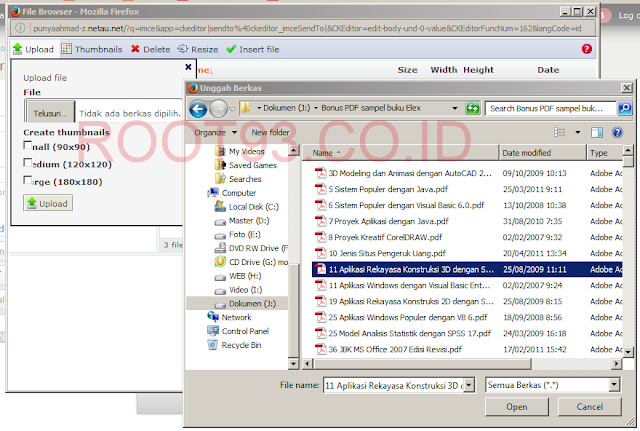Image resolution: width=640 pixels, height=431 pixels.
Task: Click the Back arrow in Unggah Berkas dialog
Action: point(198,109)
